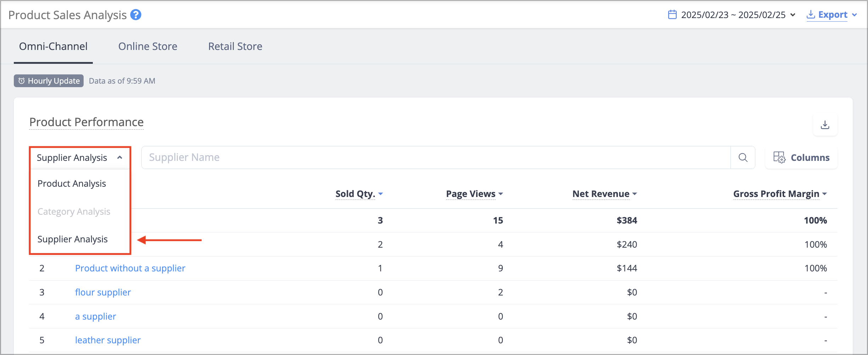Viewport: 868px width, 355px height.
Task: Open the date range dropdown arrow
Action: [x=793, y=15]
